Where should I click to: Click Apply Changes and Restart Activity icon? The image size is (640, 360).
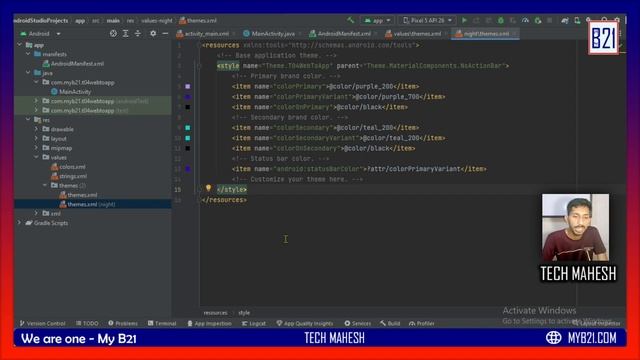tap(476, 20)
